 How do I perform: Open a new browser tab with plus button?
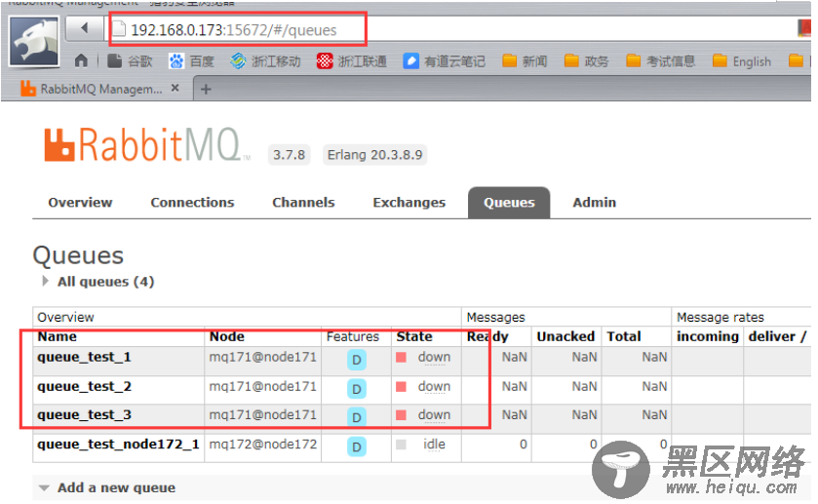click(206, 90)
